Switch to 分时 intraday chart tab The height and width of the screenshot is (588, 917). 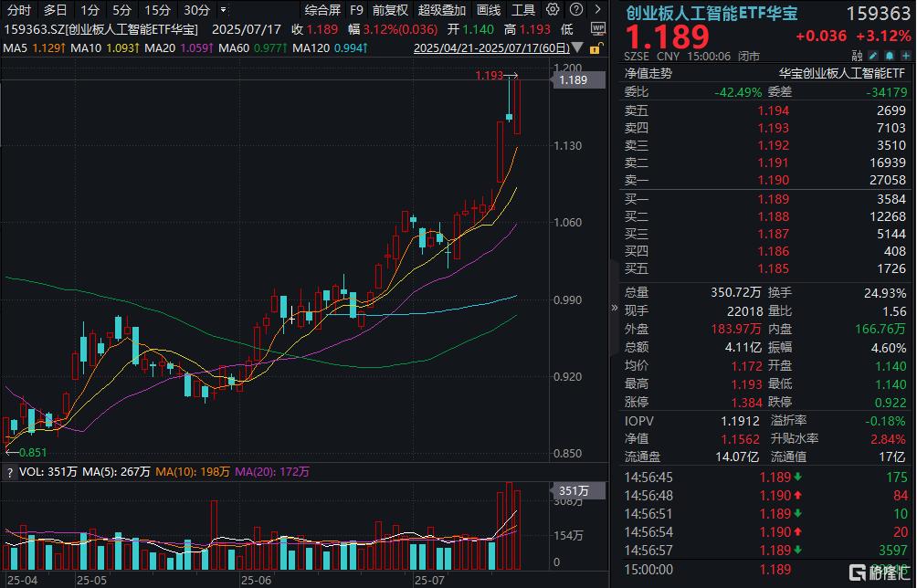pyautogui.click(x=19, y=10)
